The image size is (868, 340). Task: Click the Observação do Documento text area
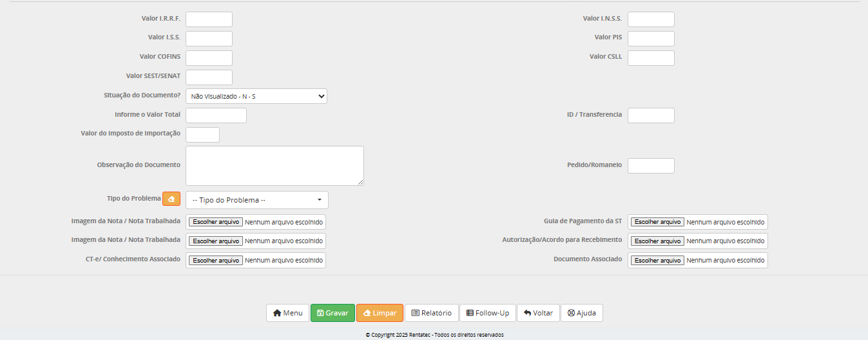point(275,165)
